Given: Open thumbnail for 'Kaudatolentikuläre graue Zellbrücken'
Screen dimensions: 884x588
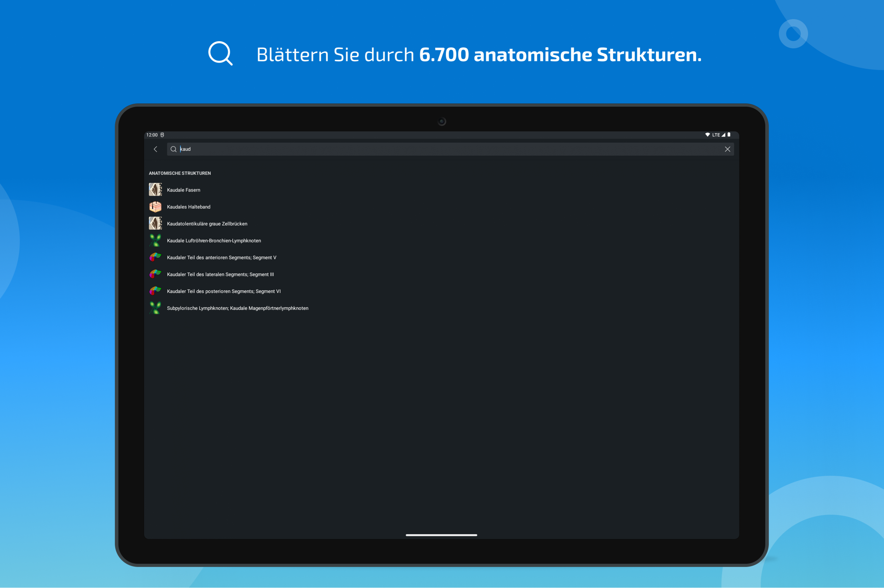Looking at the screenshot, I should coord(155,224).
